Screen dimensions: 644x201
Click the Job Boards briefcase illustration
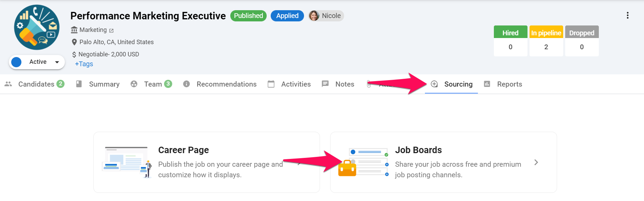[363, 162]
